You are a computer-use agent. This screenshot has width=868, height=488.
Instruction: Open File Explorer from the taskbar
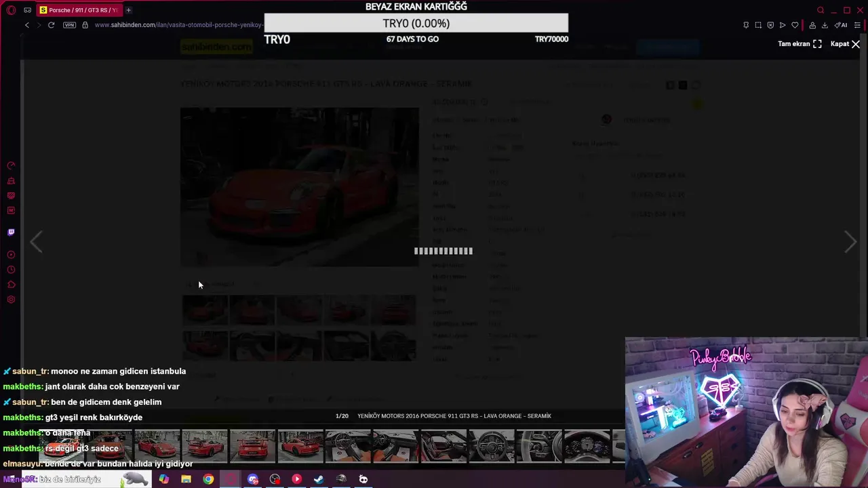(186, 479)
